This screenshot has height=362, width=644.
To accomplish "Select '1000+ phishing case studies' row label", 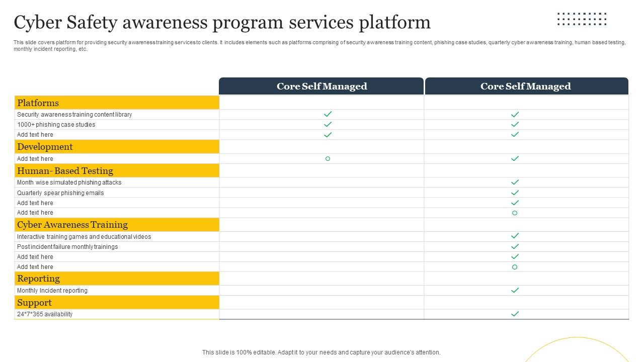I will pos(56,125).
